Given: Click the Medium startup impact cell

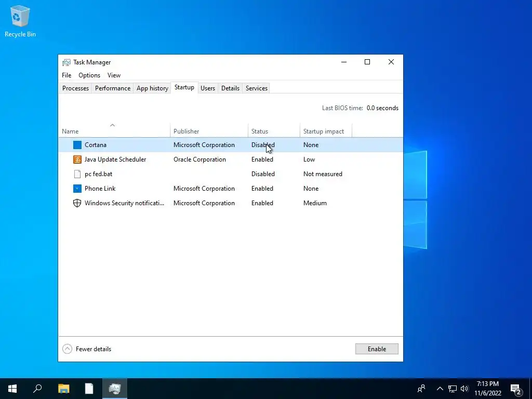Looking at the screenshot, I should click(x=315, y=203).
